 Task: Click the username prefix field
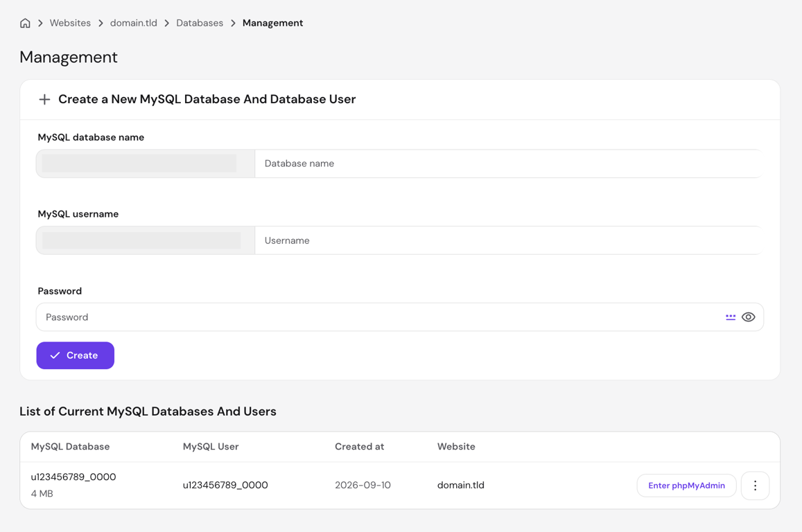pos(146,240)
